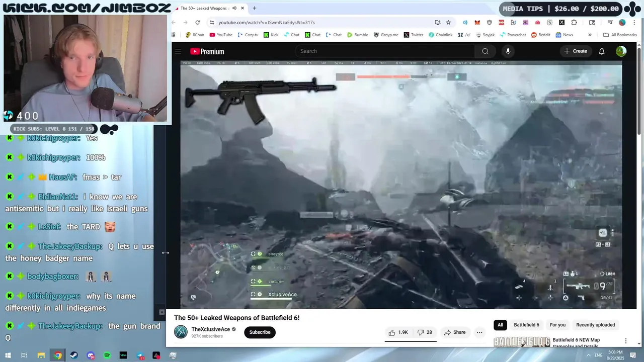Open Spotify from the taskbar
The height and width of the screenshot is (362, 644).
click(x=107, y=355)
